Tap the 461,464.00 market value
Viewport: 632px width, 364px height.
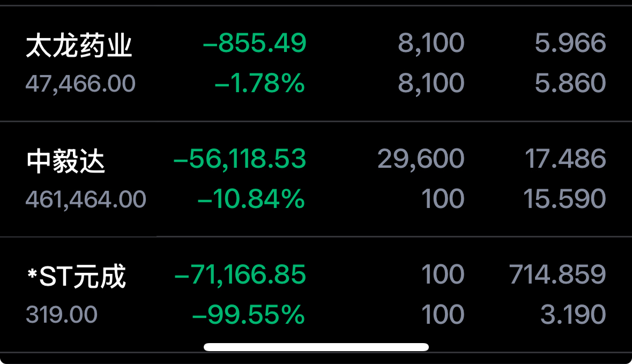86,199
